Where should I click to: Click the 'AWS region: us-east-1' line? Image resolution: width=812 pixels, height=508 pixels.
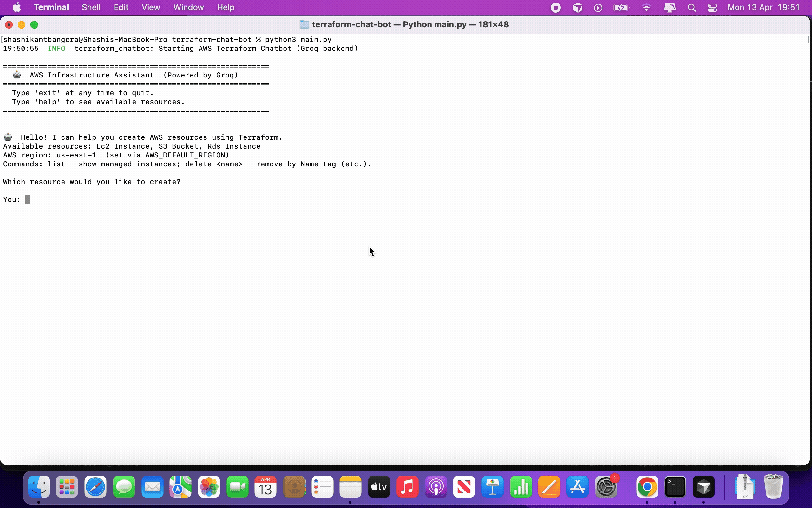116,155
